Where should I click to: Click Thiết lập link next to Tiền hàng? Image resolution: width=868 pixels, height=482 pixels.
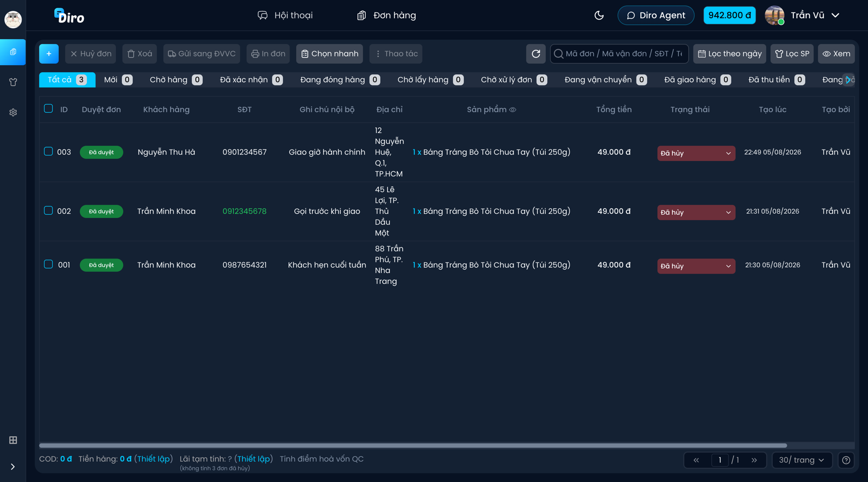[153, 459]
